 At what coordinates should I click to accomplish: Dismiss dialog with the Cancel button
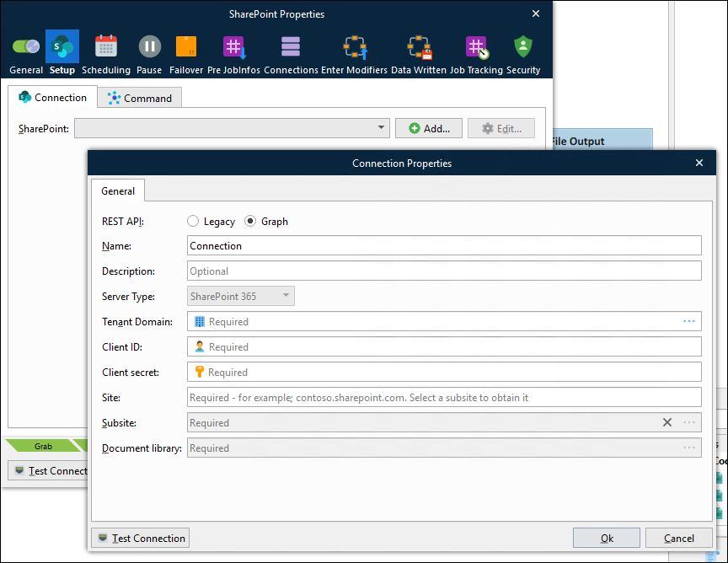(x=679, y=538)
